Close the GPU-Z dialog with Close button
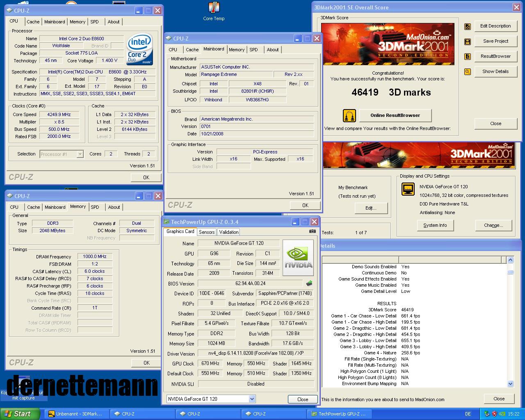The height and width of the screenshot is (420, 525). click(x=303, y=399)
